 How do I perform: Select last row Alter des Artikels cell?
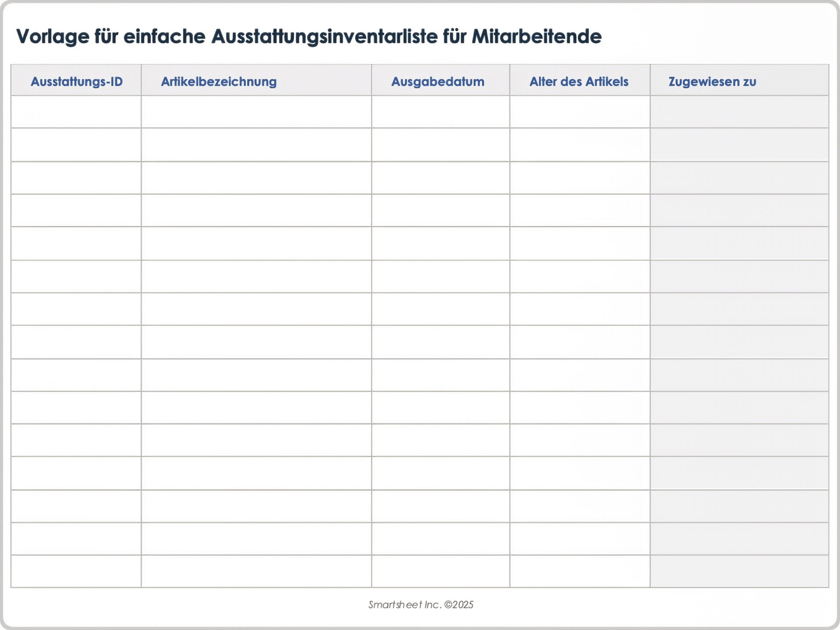pyautogui.click(x=580, y=571)
